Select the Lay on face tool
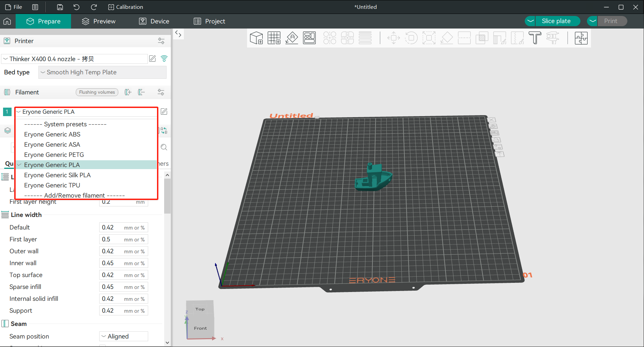Screen dimensions: 644x347 [x=447, y=38]
